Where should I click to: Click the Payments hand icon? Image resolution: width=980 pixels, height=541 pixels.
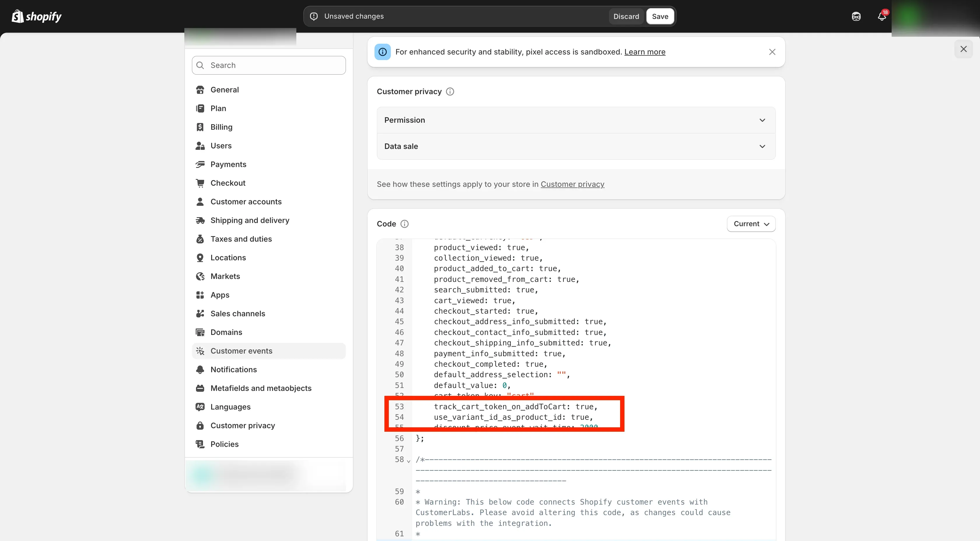click(x=200, y=164)
